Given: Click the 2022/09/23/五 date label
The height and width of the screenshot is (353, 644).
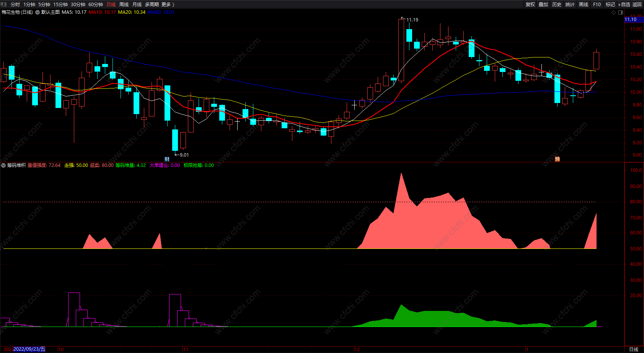Looking at the screenshot, I should tap(29, 349).
